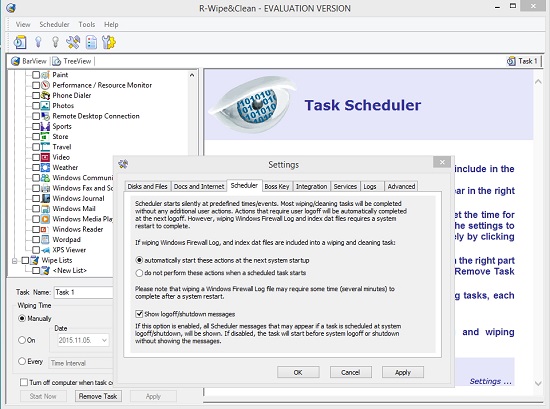Click the second light bulb toolbar icon
The image size is (550, 409).
pyautogui.click(x=55, y=42)
